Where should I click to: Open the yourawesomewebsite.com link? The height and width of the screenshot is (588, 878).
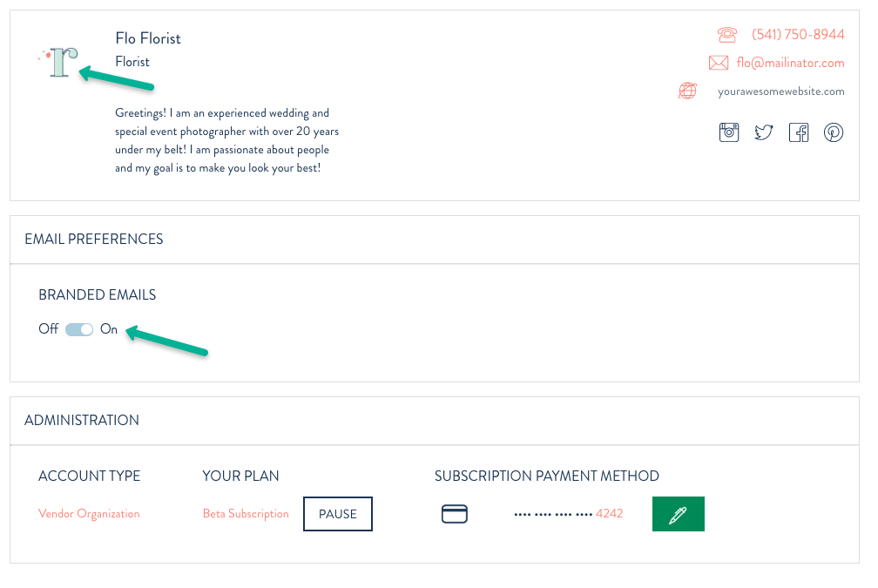(x=781, y=91)
